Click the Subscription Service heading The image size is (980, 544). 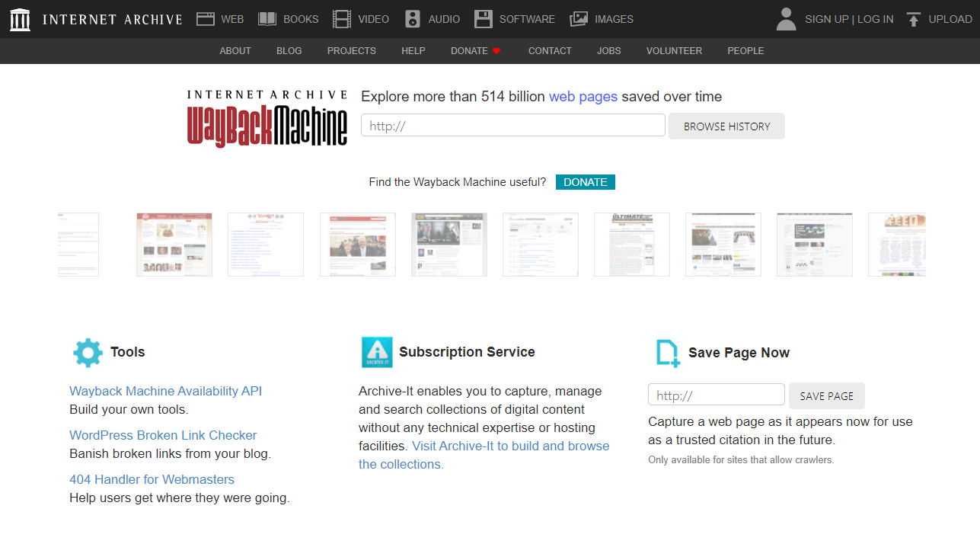(x=467, y=352)
